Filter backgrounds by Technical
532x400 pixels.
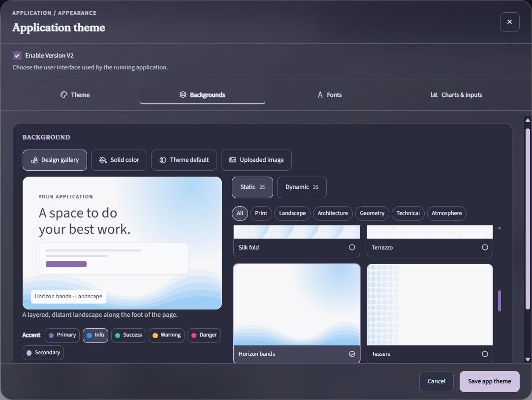point(408,214)
